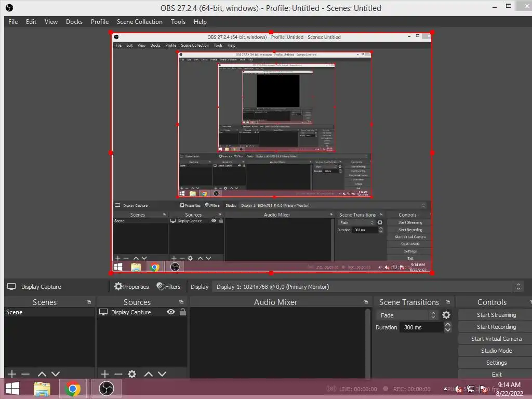Click the LIVE: 00:00:00 status text
Image resolution: width=532 pixels, height=399 pixels.
(358, 389)
